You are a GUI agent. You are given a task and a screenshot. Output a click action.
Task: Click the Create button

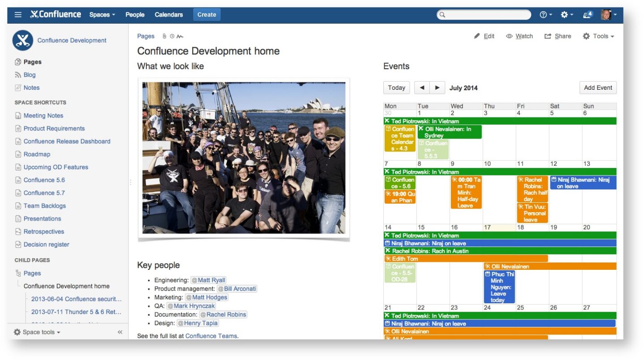[x=207, y=15]
